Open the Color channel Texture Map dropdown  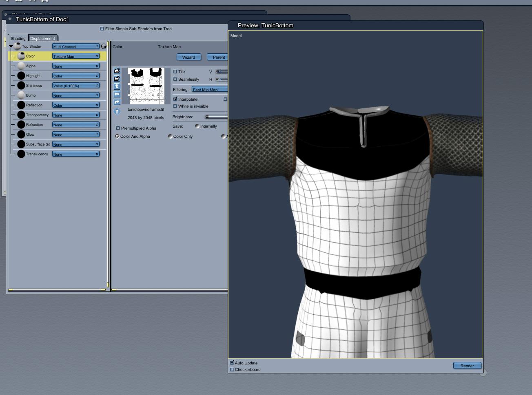coord(75,56)
